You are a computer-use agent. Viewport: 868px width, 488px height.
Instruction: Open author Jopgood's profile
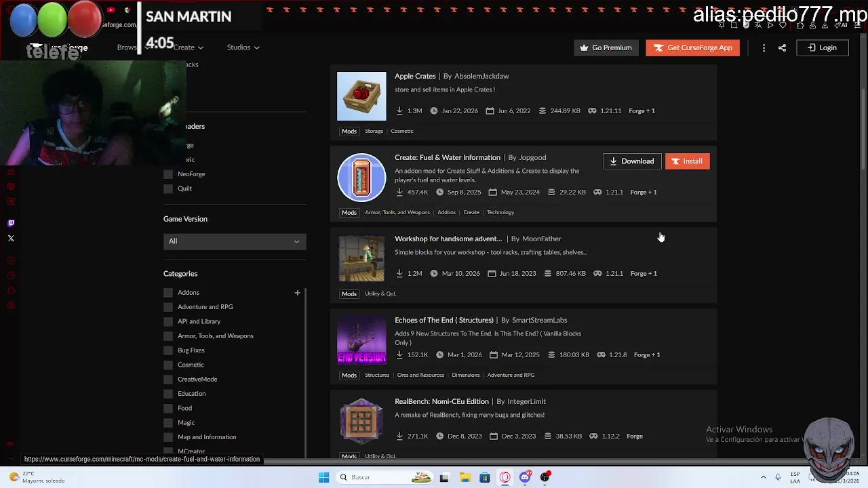coord(532,157)
